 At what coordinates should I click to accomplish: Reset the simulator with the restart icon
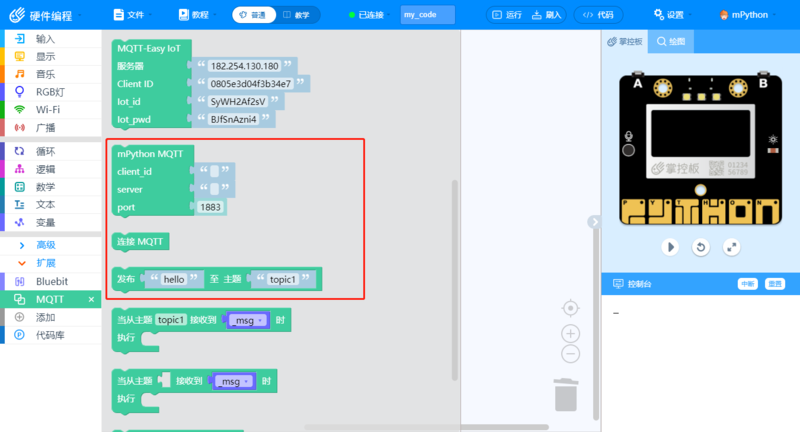pos(701,246)
